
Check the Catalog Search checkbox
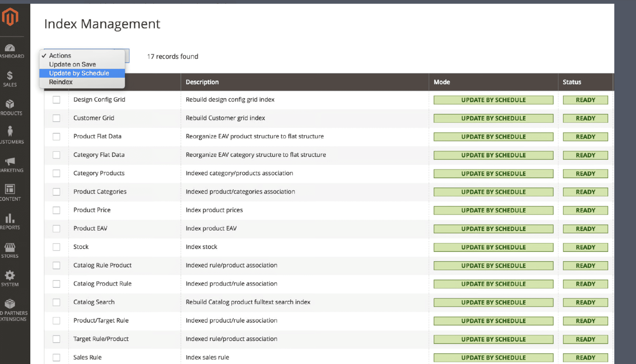tap(56, 302)
